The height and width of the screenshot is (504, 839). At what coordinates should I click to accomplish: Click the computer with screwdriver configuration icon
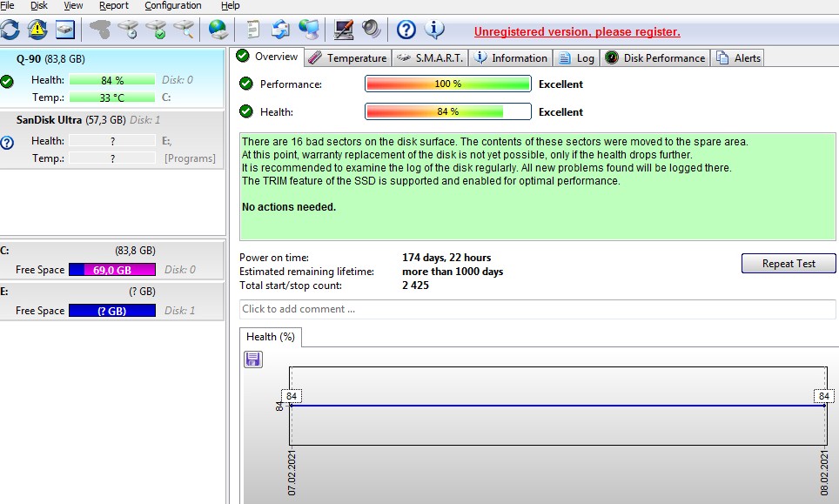[x=343, y=30]
